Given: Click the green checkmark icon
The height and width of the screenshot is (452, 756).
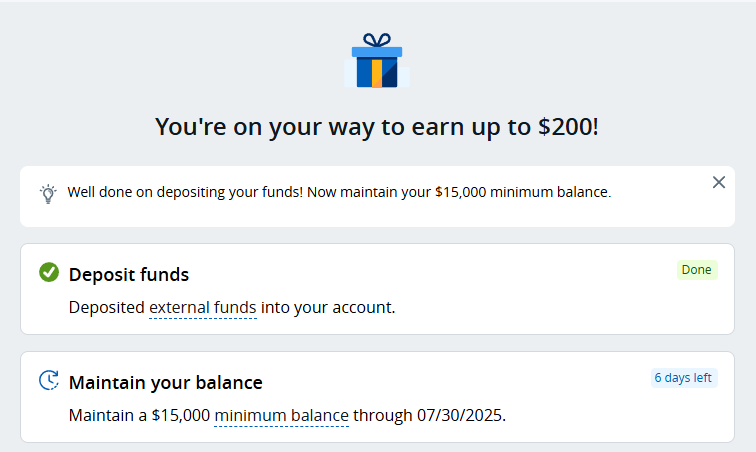Looking at the screenshot, I should 49,272.
